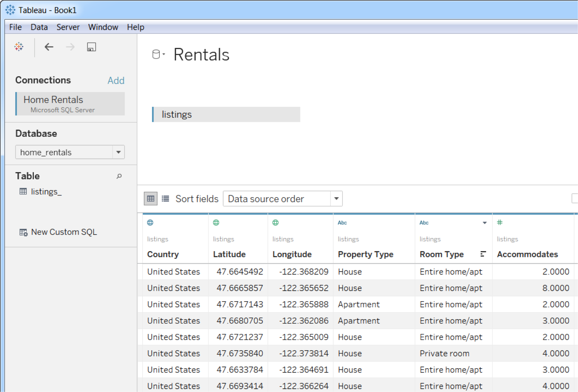The height and width of the screenshot is (392, 578).
Task: Click the numeric hash icon on Accommodates column
Action: (500, 222)
